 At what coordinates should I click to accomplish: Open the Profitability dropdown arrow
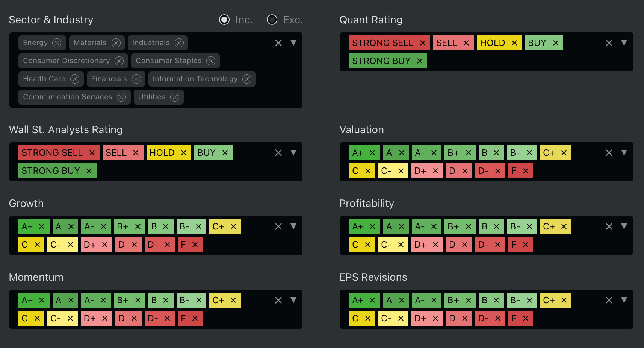pyautogui.click(x=624, y=226)
